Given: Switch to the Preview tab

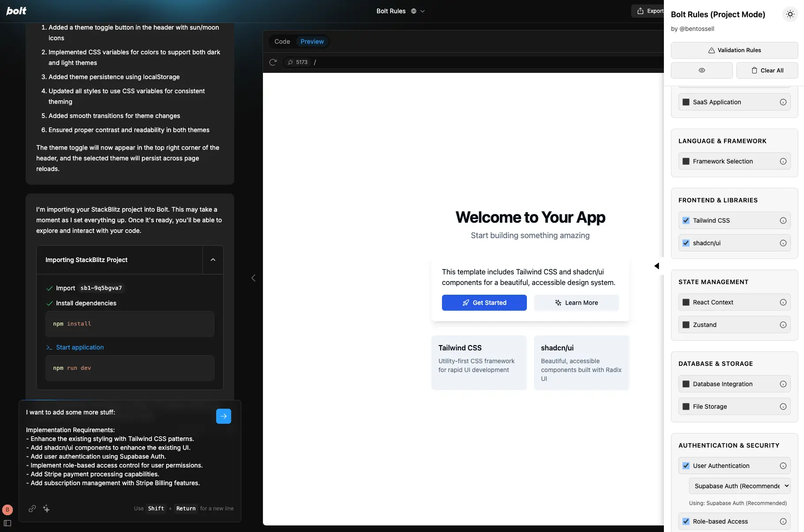Looking at the screenshot, I should click(312, 42).
